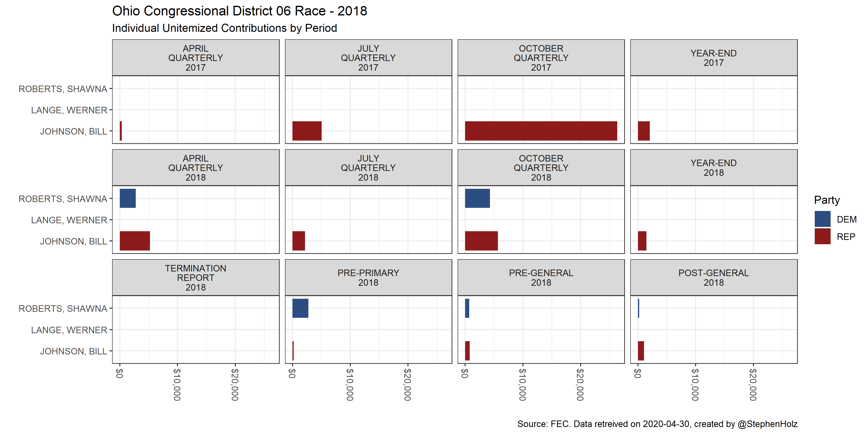This screenshot has height=434, width=868.
Task: Click the REP red legend swatch
Action: tap(822, 236)
